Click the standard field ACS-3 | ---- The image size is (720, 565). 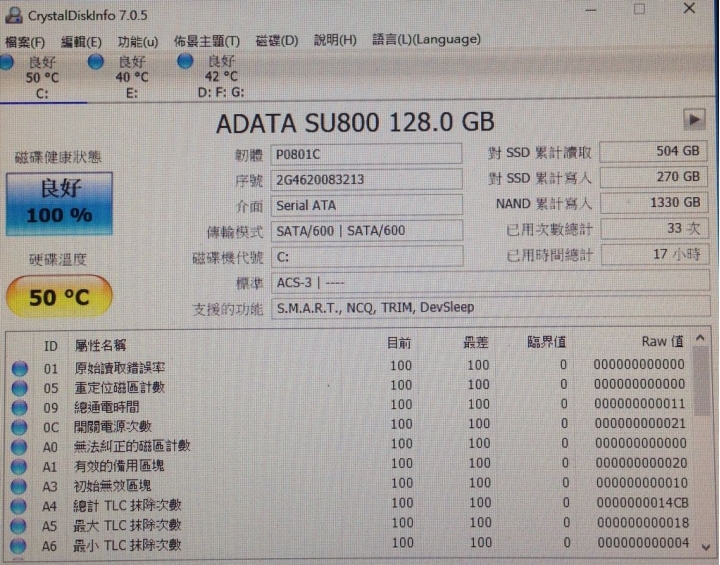click(x=490, y=282)
